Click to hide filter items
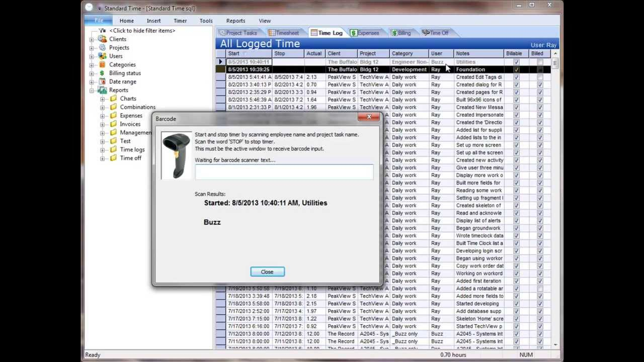Image resolution: width=644 pixels, height=362 pixels. tap(141, 31)
